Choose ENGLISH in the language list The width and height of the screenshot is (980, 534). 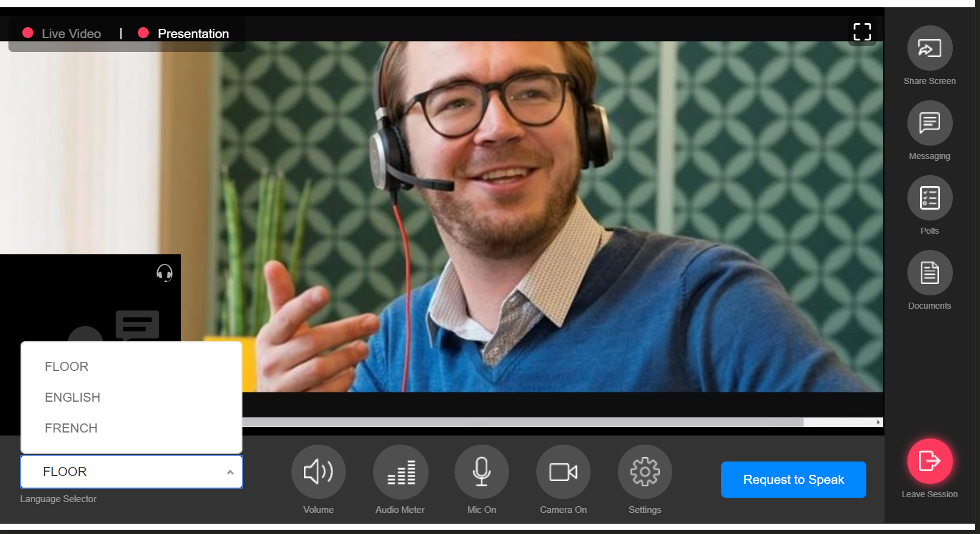point(73,397)
